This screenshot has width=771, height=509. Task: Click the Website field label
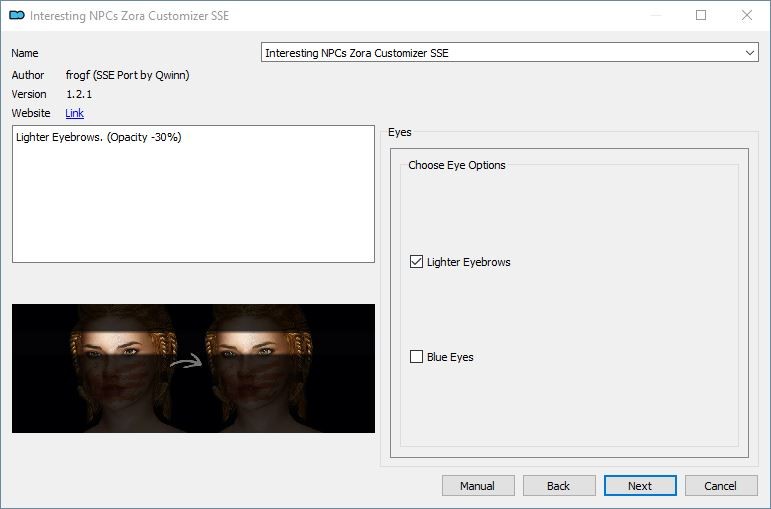30,113
